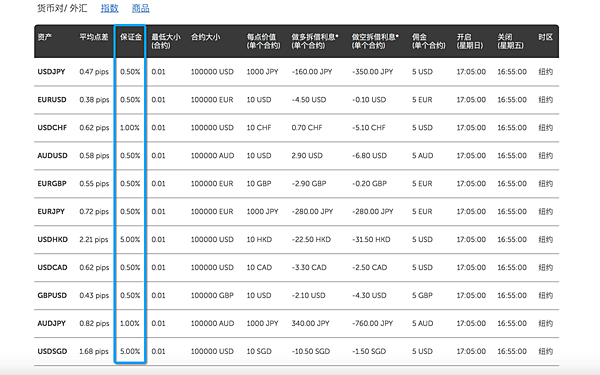Select the EURJPY asset name
This screenshot has height=375, width=600.
(51, 211)
